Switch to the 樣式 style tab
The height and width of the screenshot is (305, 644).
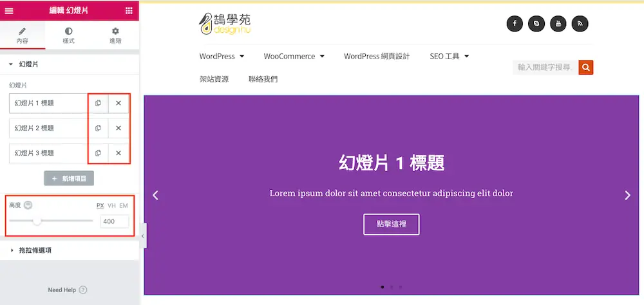(69, 36)
